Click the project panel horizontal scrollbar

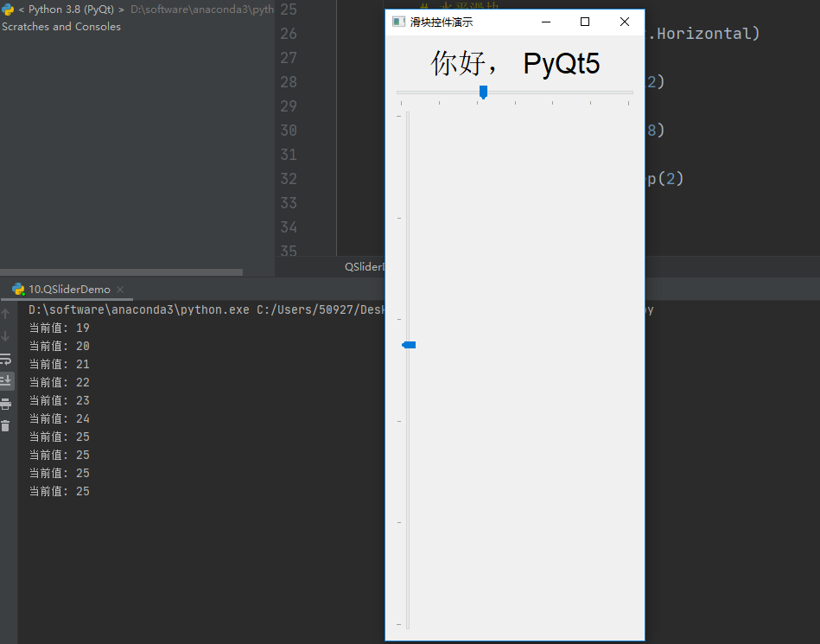[x=121, y=272]
